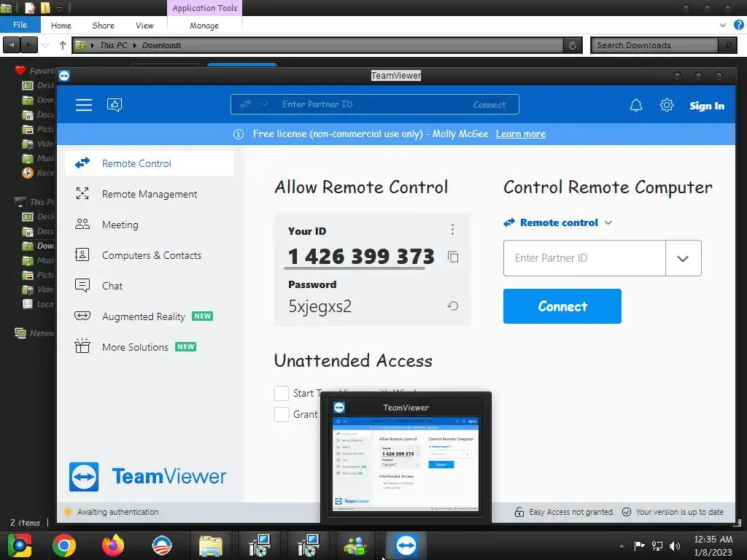Launch Chrome from the taskbar
Screen dimensions: 747x560
[64, 545]
